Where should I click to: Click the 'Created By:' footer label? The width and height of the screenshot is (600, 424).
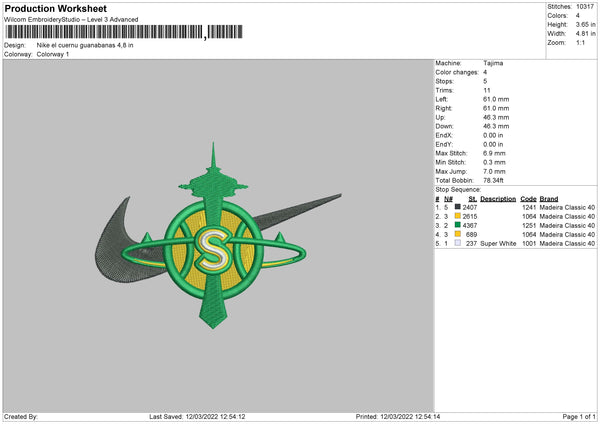click(x=21, y=417)
